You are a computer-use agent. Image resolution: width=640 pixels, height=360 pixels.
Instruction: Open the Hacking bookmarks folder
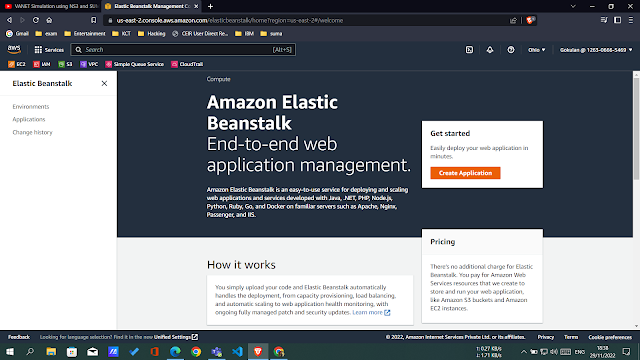tap(151, 33)
